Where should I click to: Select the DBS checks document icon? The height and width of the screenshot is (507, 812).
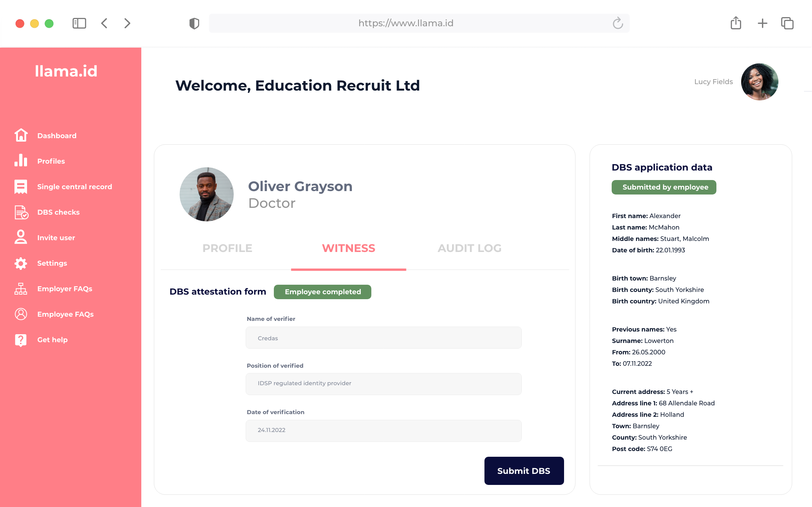point(21,212)
